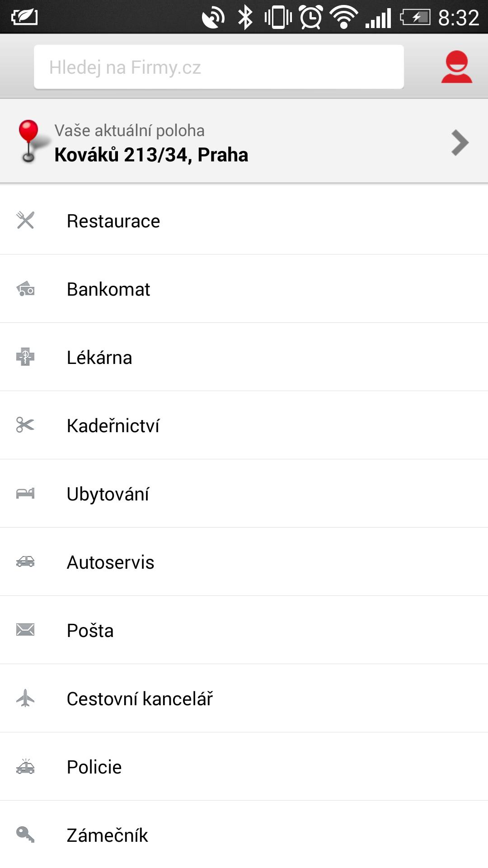Expand current location with right chevron
This screenshot has width=488, height=868.
coord(460,143)
